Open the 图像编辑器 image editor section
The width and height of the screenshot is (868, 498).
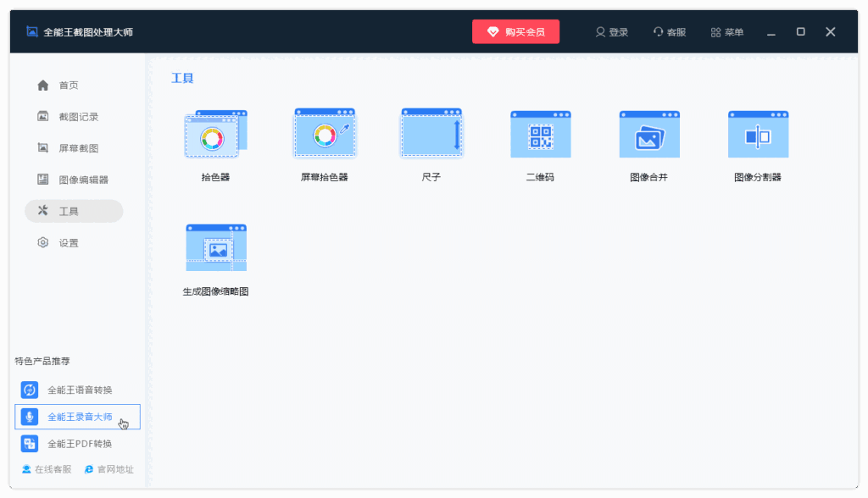click(74, 179)
